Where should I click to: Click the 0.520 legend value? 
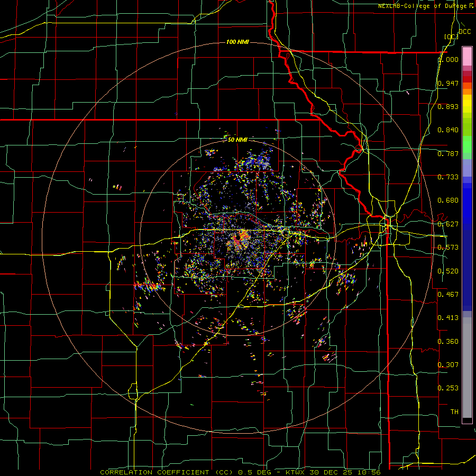click(448, 271)
